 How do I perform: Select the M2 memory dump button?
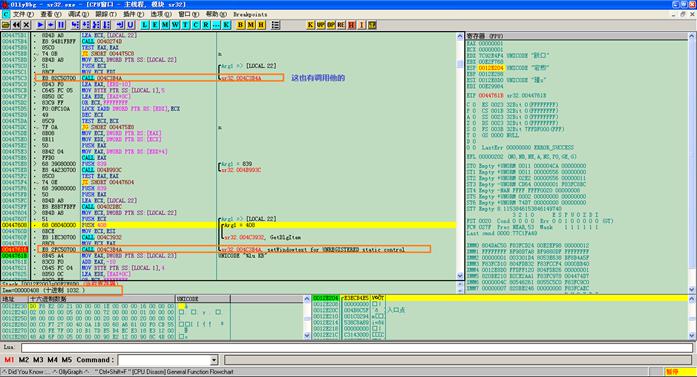(24, 360)
